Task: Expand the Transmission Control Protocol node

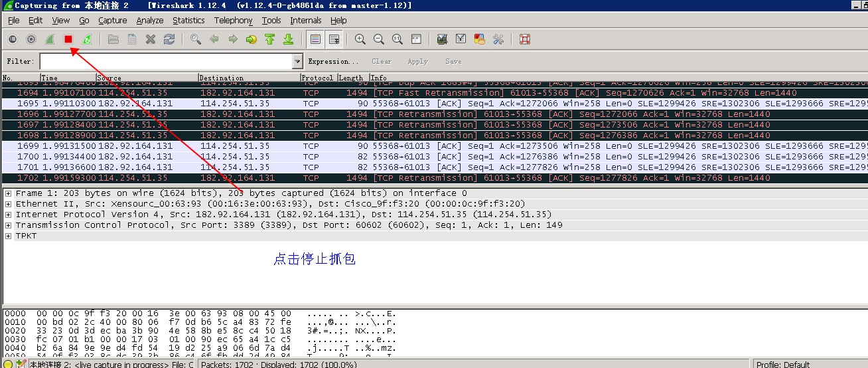Action: pyautogui.click(x=8, y=225)
